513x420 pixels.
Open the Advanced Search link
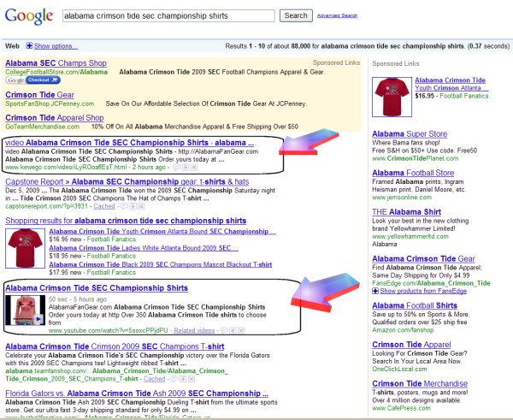click(337, 15)
